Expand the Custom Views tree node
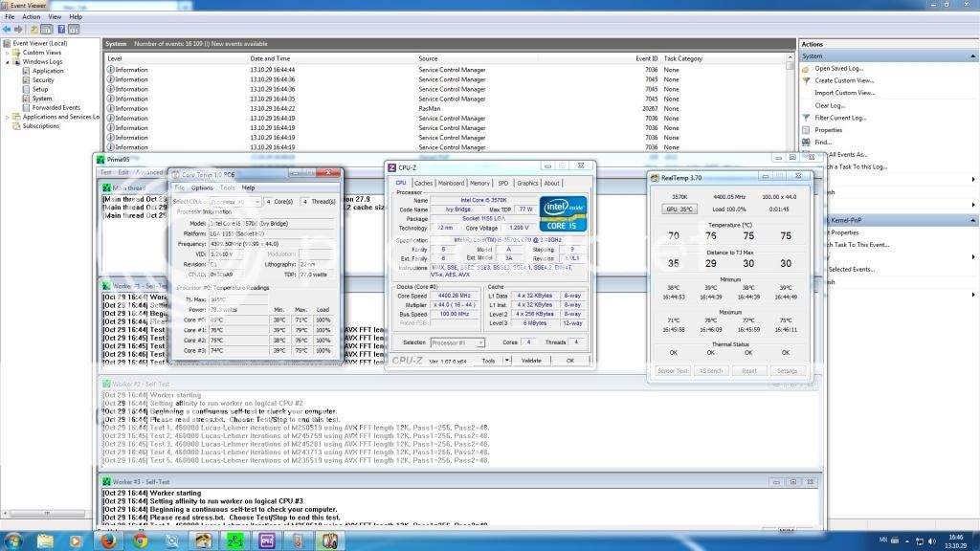The width and height of the screenshot is (980, 551). coord(9,53)
